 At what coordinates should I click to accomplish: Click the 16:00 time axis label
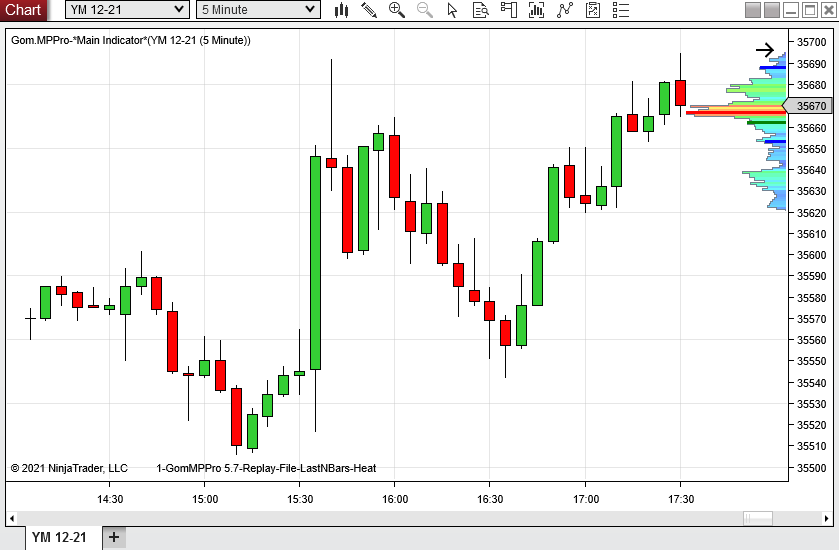pos(395,499)
